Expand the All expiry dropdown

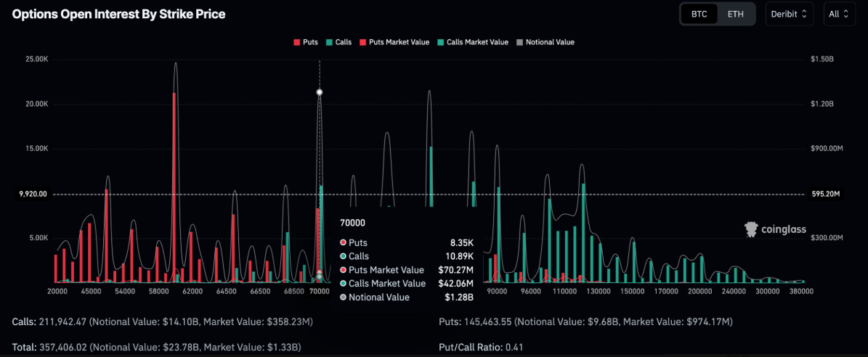pos(839,14)
